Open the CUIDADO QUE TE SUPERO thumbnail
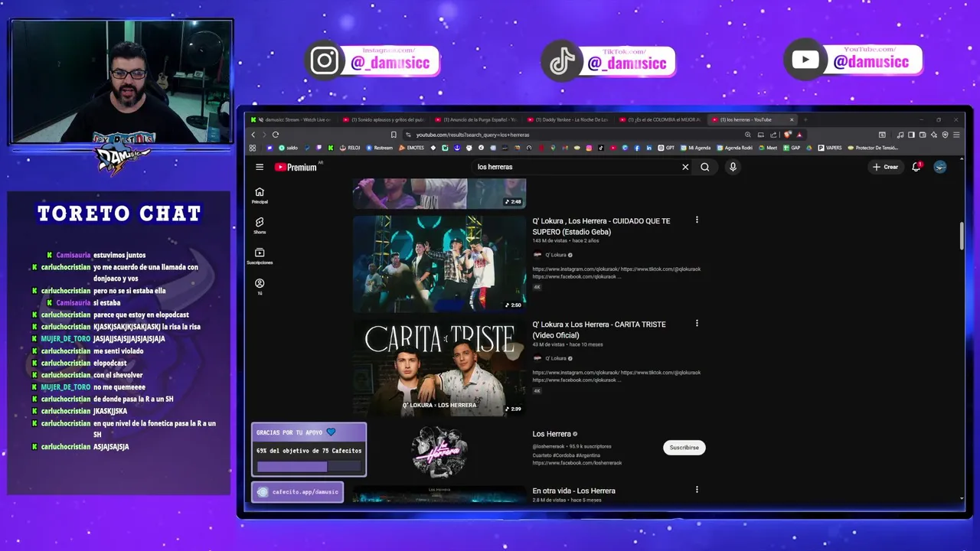 [439, 263]
